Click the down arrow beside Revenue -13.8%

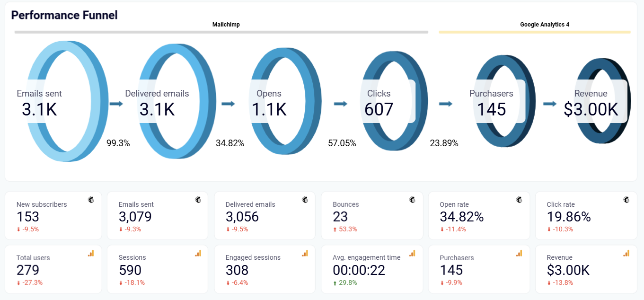549,283
